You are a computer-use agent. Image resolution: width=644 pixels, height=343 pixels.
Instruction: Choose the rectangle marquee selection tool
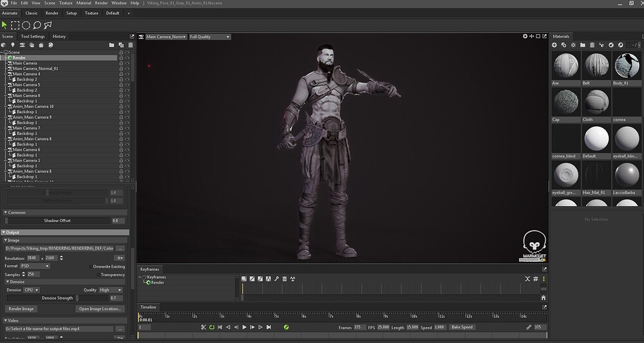pyautogui.click(x=15, y=26)
